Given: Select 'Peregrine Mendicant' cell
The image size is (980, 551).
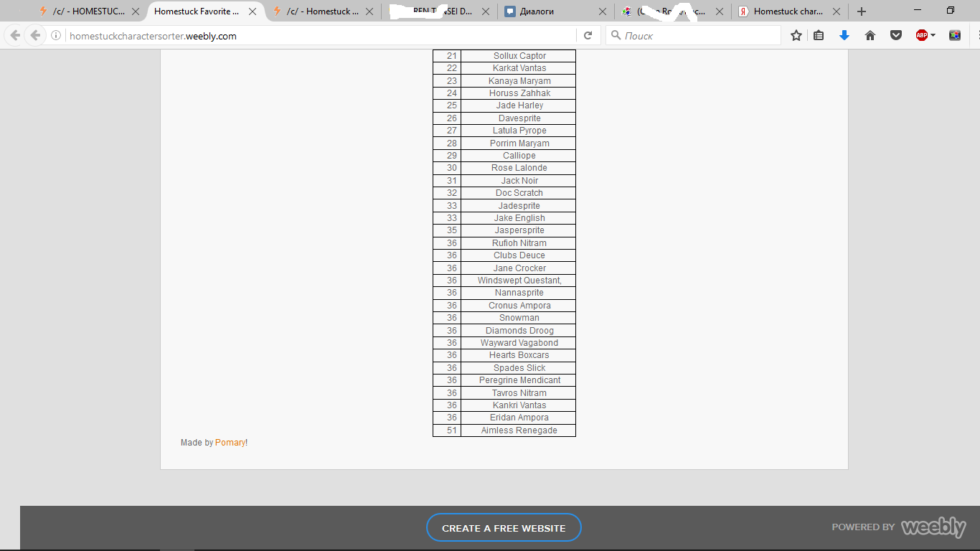Looking at the screenshot, I should [x=519, y=380].
